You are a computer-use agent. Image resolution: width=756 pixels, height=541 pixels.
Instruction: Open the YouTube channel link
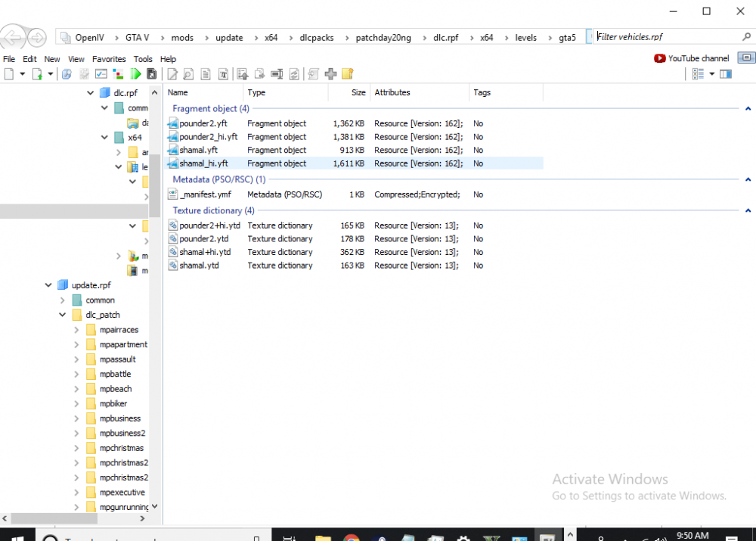[x=692, y=58]
